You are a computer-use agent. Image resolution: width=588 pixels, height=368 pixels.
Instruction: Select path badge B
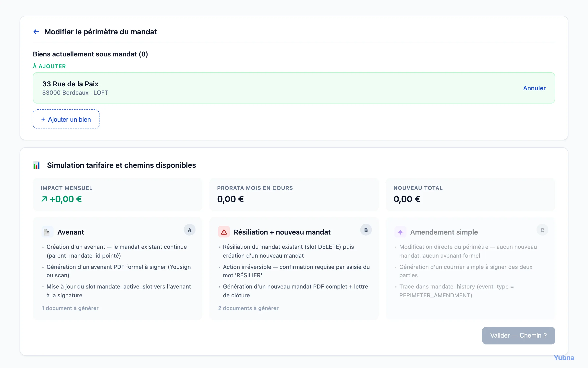(366, 230)
